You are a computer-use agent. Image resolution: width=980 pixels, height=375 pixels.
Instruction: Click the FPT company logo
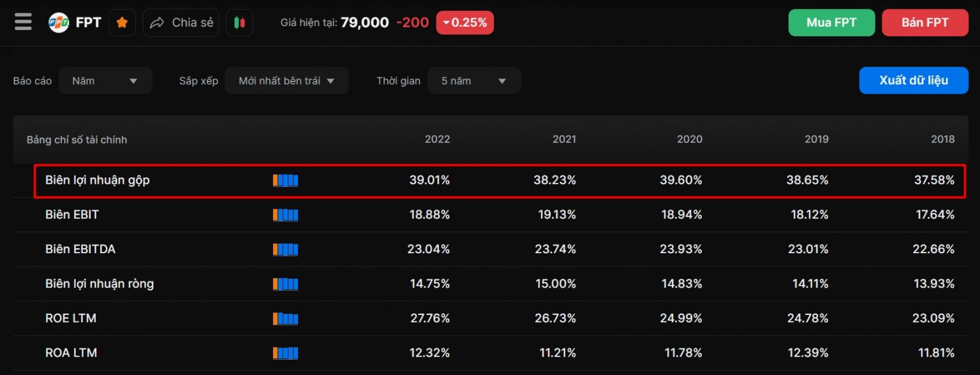(x=59, y=23)
